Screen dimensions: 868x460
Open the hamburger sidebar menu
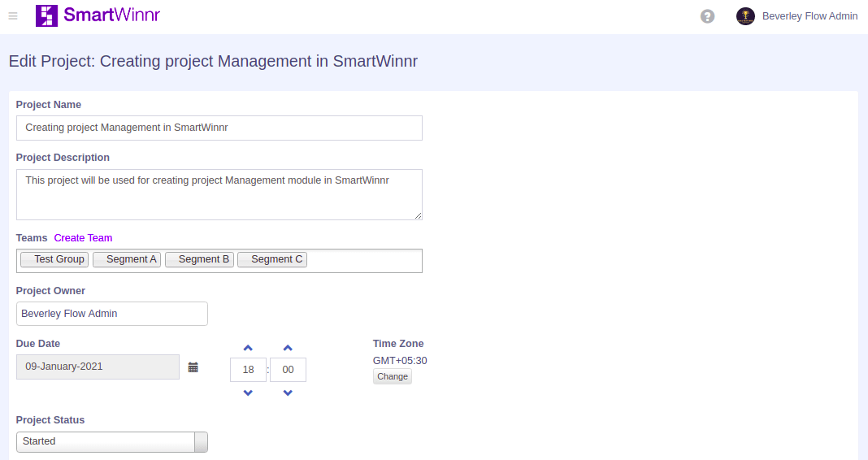click(13, 16)
